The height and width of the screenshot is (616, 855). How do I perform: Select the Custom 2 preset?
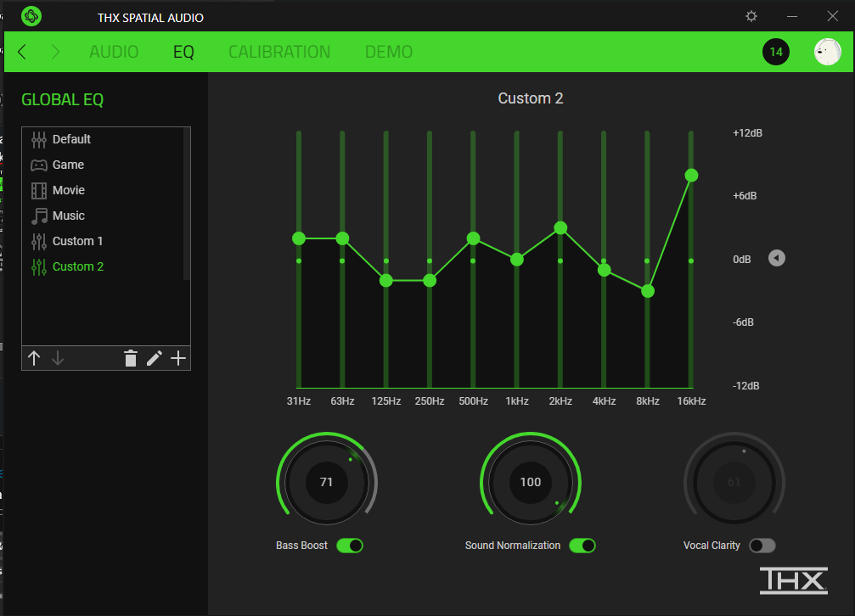coord(103,266)
